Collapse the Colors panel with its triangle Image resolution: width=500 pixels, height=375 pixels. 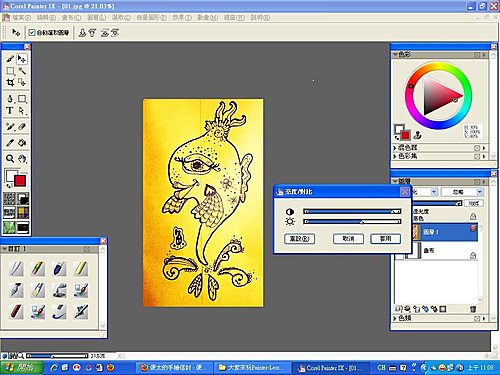(395, 54)
